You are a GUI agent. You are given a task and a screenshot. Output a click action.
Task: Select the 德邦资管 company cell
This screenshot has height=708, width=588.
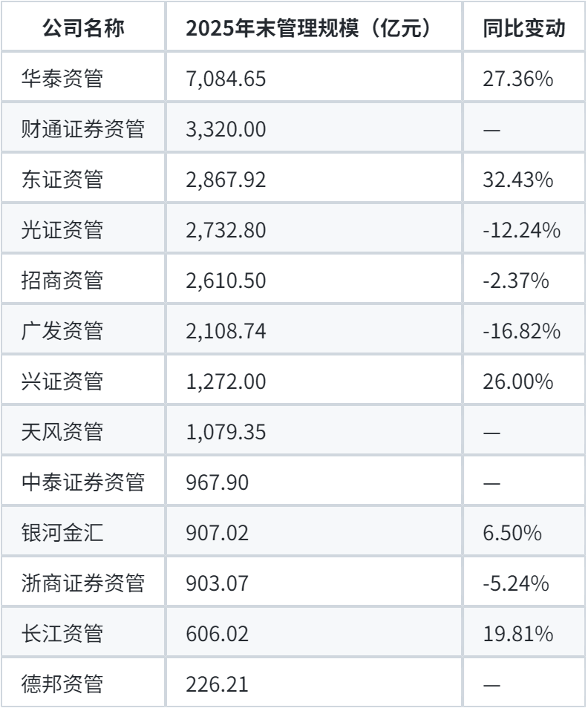[x=62, y=684]
